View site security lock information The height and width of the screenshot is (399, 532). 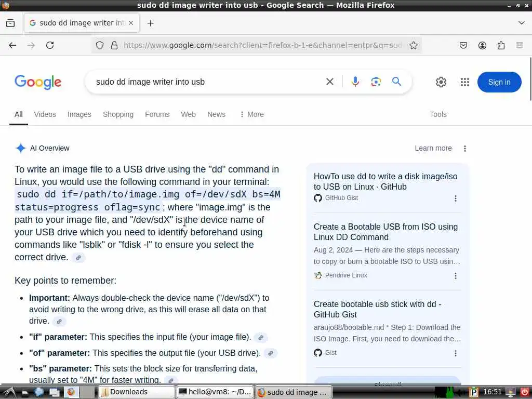tap(114, 45)
